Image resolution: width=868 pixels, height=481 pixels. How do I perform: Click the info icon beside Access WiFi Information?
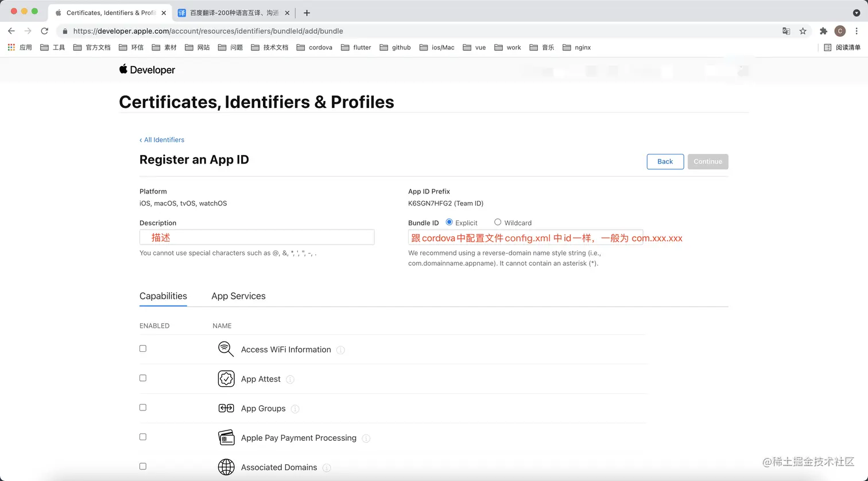point(340,350)
